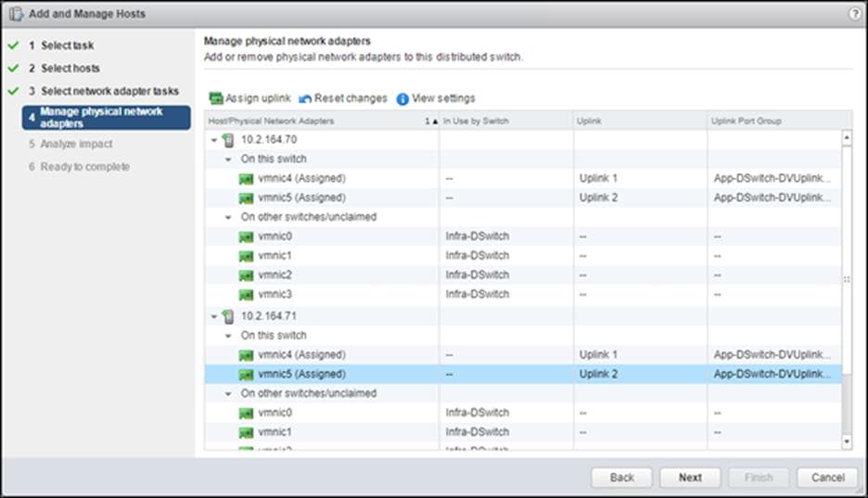
Task: Click the Reset changes label
Action: [351, 98]
